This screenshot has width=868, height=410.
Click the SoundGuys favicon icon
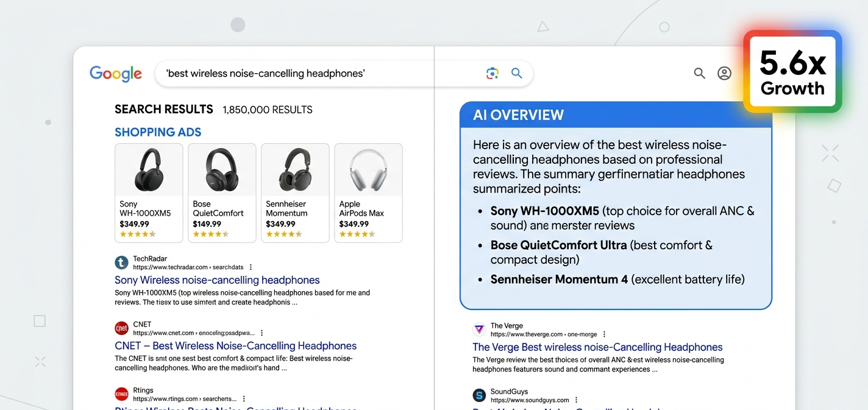pyautogui.click(x=480, y=395)
